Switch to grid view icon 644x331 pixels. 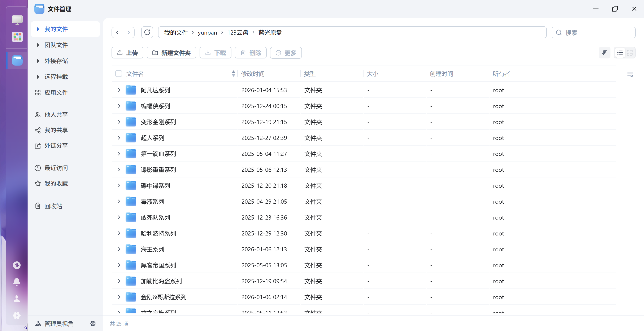pos(629,53)
